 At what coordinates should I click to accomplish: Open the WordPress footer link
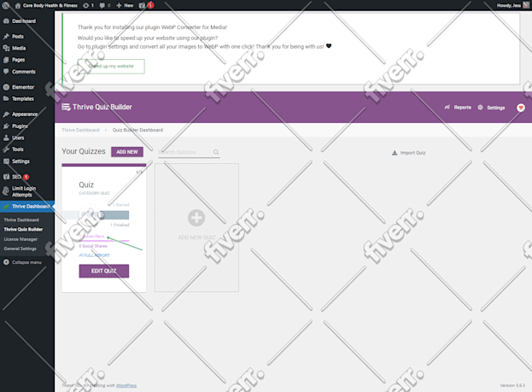click(126, 385)
